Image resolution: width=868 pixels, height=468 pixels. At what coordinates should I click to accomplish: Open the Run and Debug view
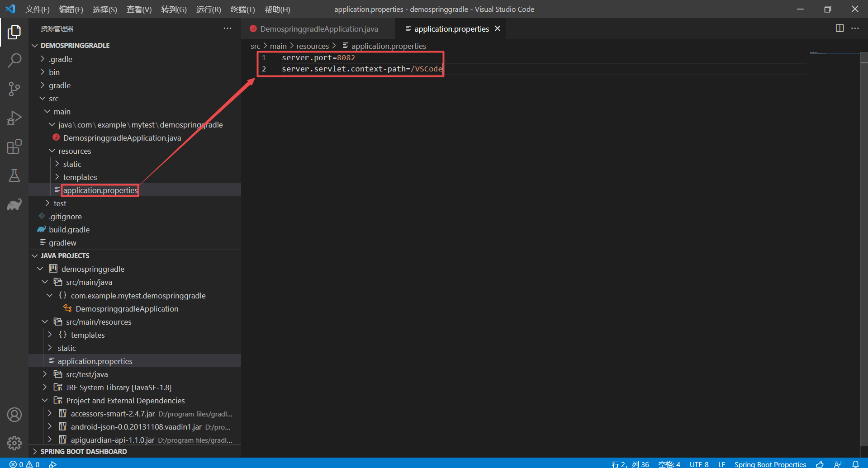coord(14,118)
